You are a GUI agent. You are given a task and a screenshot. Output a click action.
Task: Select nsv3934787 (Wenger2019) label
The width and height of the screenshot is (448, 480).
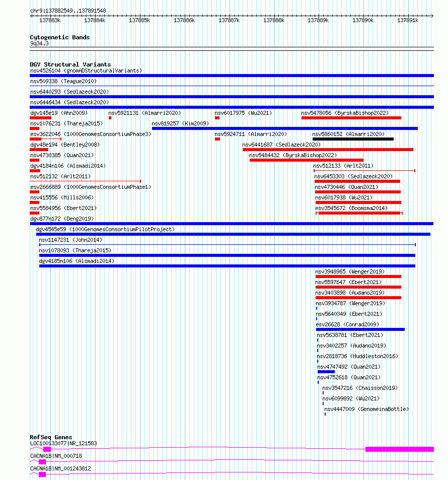point(350,303)
